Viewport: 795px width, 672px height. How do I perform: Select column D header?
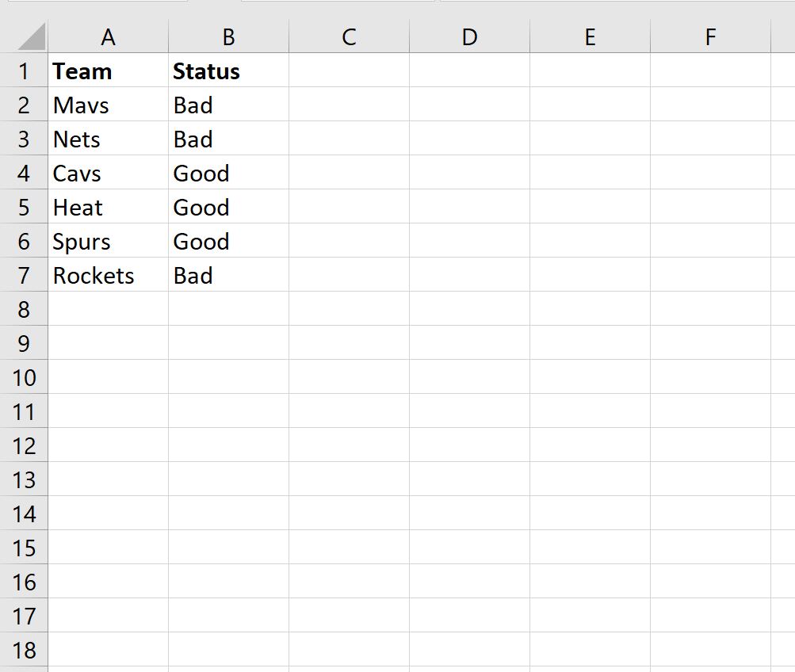[x=469, y=36]
